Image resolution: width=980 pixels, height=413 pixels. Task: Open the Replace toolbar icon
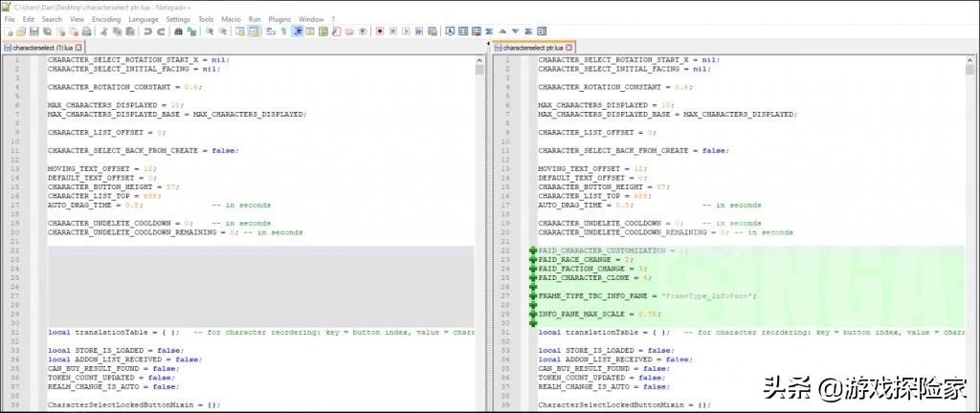(191, 32)
